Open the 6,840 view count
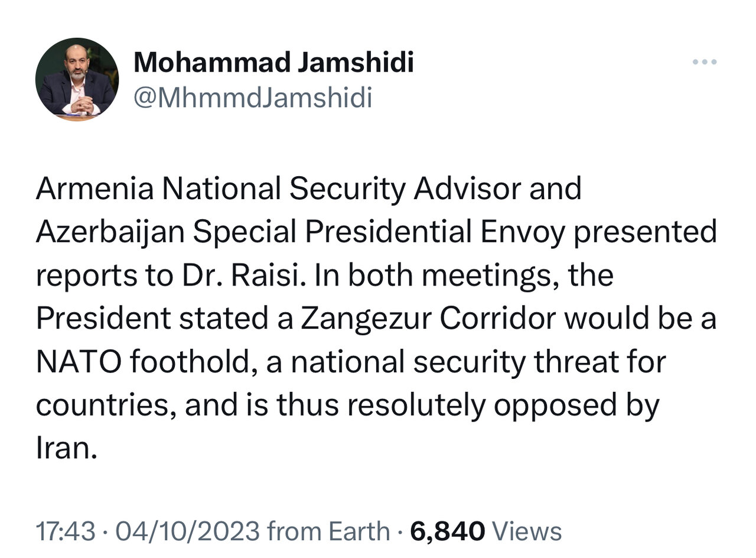 click(x=448, y=531)
